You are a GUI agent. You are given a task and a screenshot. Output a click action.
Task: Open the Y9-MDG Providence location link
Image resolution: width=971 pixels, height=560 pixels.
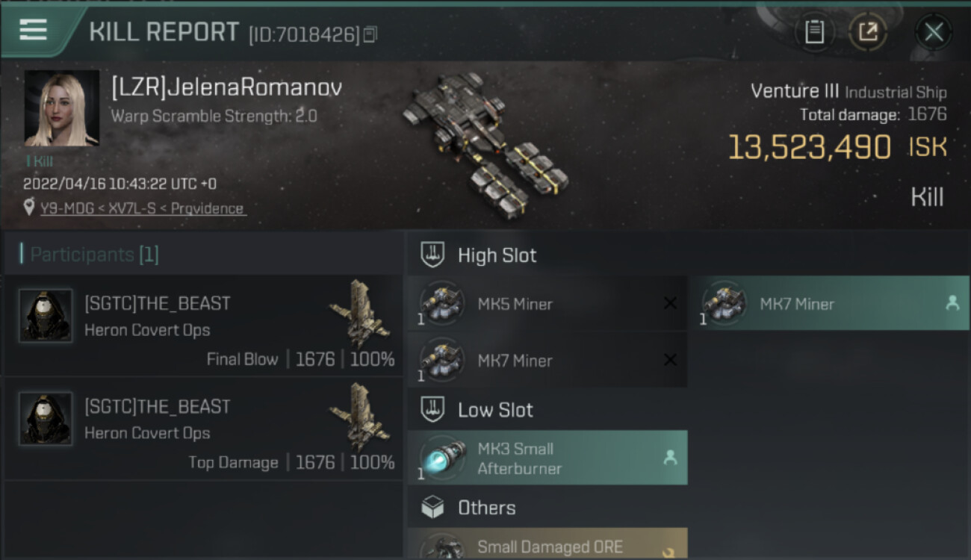pyautogui.click(x=143, y=209)
